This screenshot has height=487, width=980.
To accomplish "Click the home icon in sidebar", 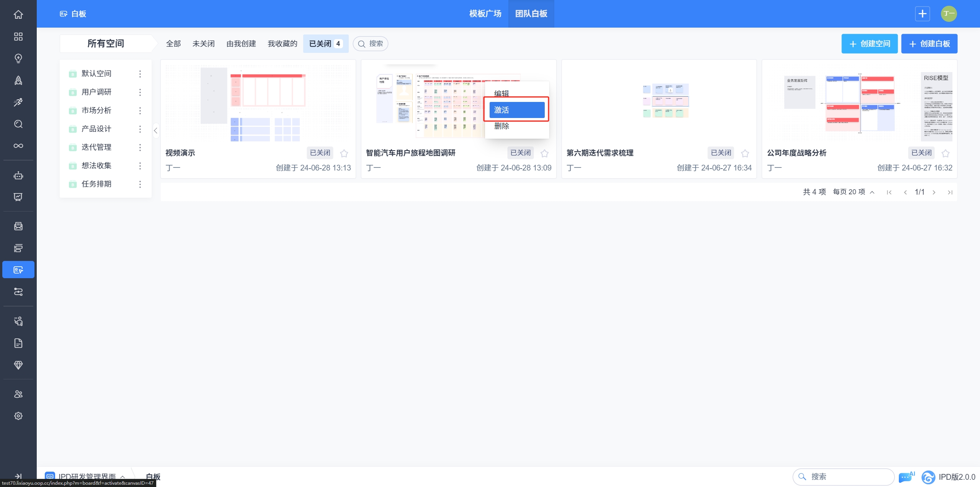I will pyautogui.click(x=18, y=15).
